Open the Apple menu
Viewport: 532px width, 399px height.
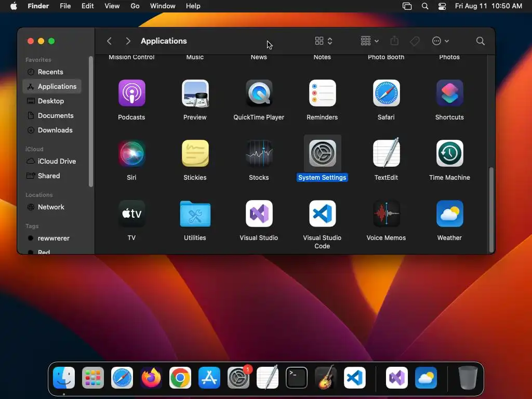point(14,6)
